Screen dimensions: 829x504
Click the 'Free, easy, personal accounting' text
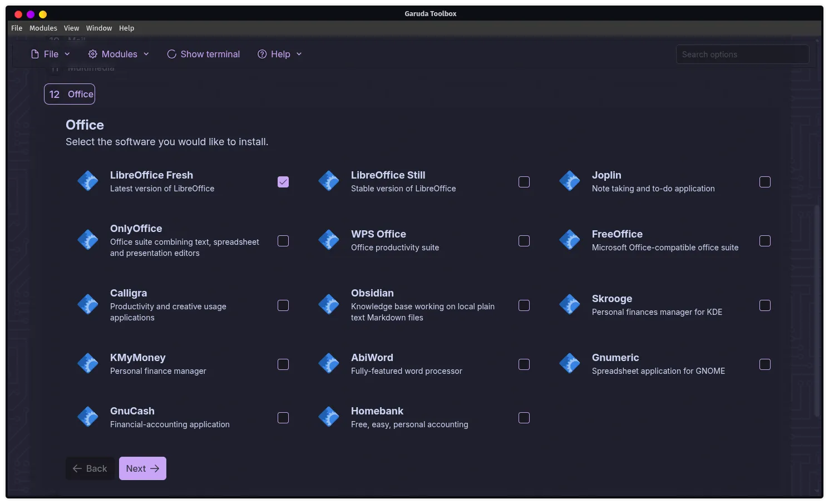pyautogui.click(x=409, y=424)
